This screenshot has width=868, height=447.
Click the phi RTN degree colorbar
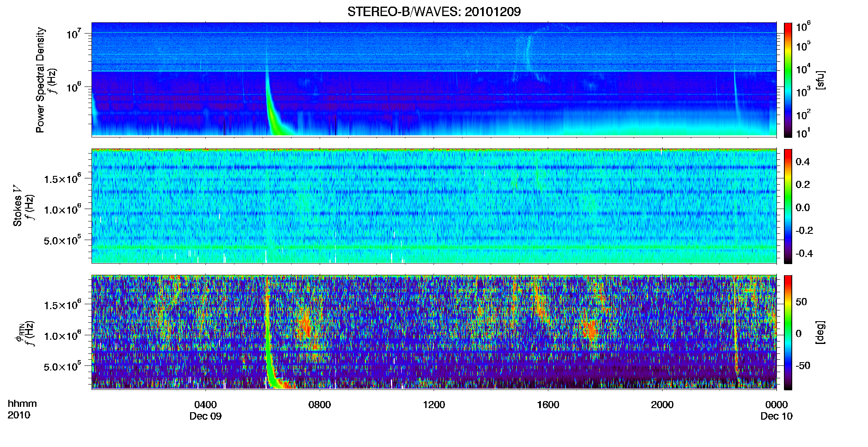pyautogui.click(x=788, y=332)
